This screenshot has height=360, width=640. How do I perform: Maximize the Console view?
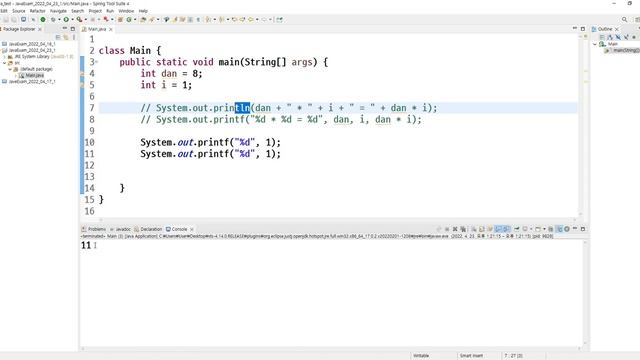(x=583, y=229)
